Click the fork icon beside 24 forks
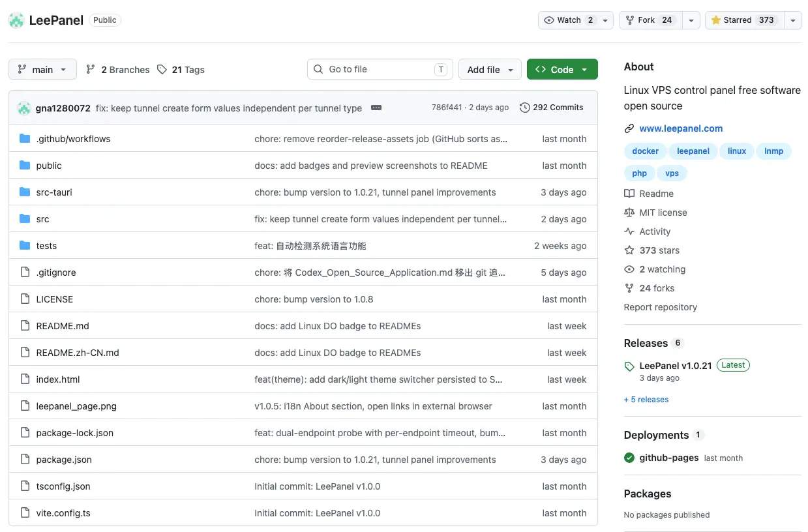The height and width of the screenshot is (532, 808). coord(629,288)
